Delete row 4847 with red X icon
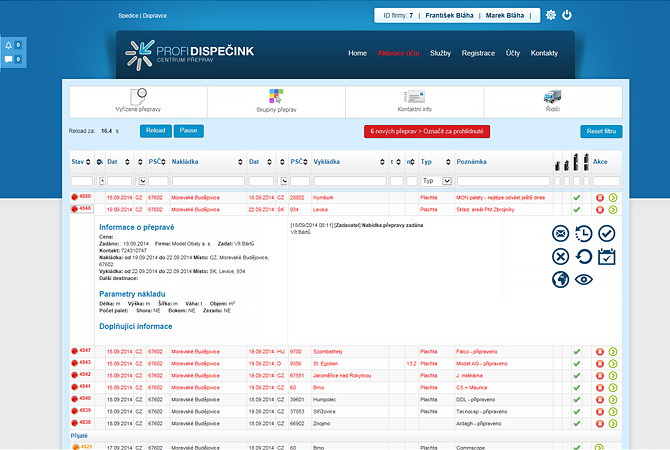 [599, 352]
